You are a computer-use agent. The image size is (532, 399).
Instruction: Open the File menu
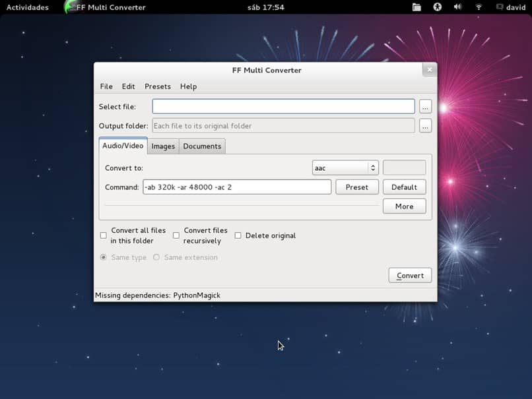(x=106, y=86)
